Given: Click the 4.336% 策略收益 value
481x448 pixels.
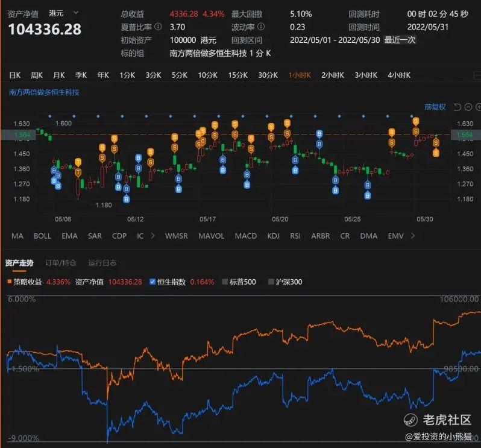Looking at the screenshot, I should (x=58, y=282).
